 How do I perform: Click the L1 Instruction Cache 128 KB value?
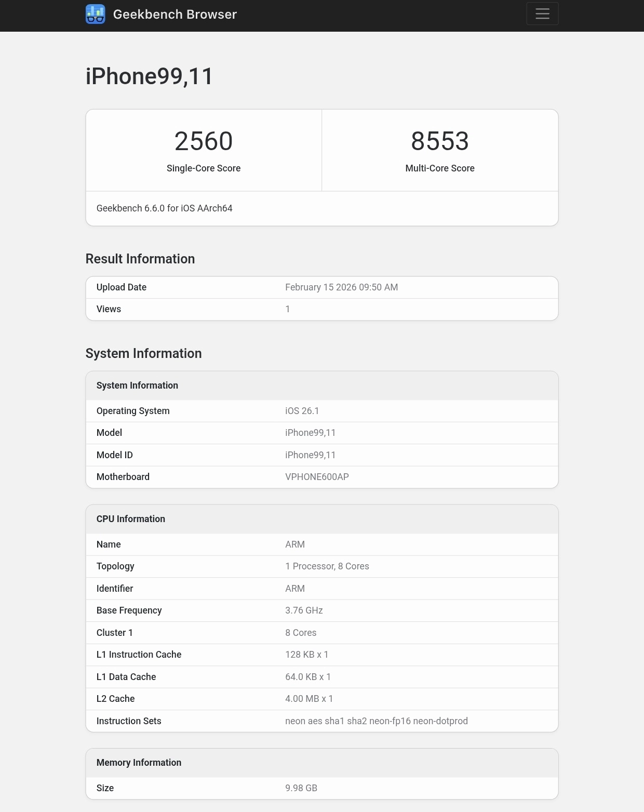(306, 655)
